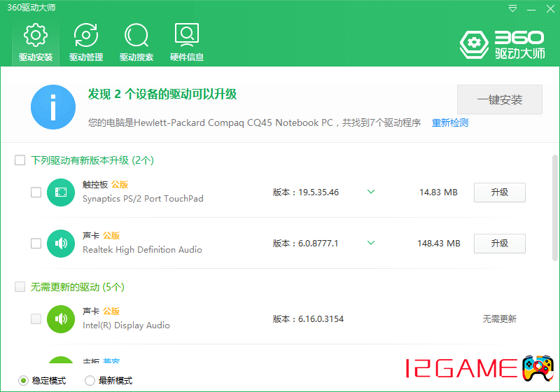Click the 重新检测 link

coord(450,122)
